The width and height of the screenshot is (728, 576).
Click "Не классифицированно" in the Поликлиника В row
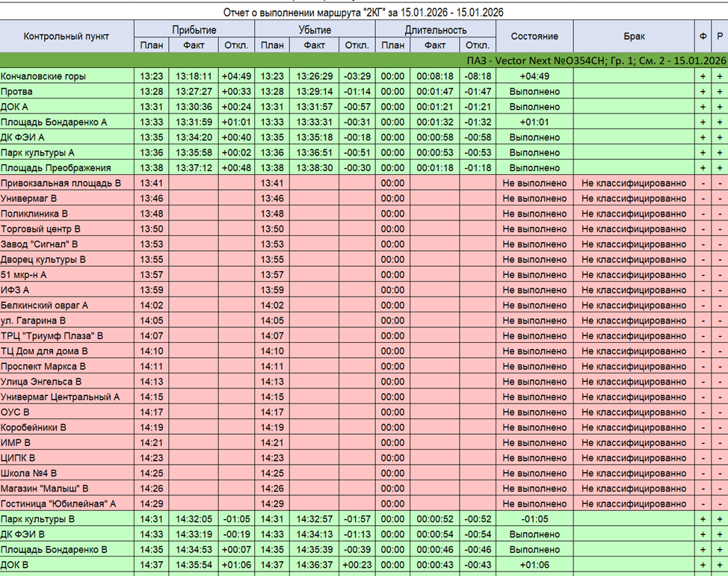[x=634, y=214]
